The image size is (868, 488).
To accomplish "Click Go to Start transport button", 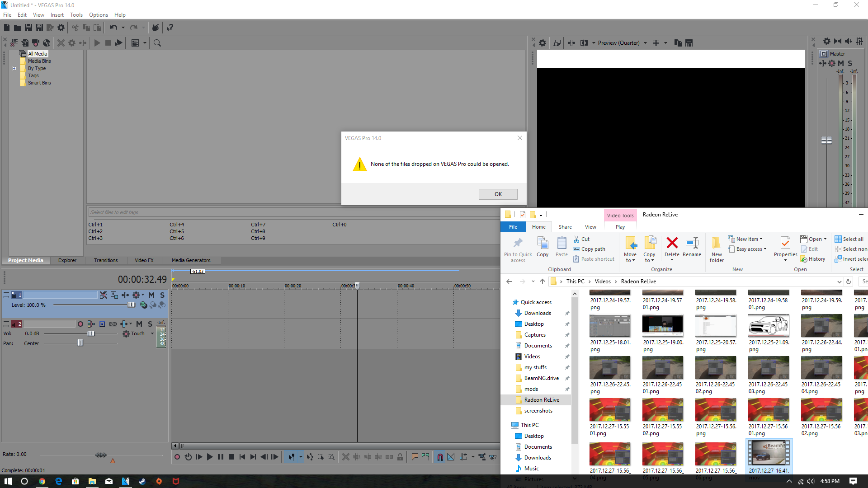I will [242, 457].
